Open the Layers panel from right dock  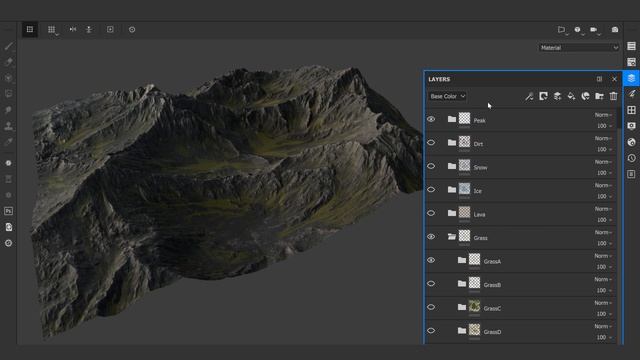[x=631, y=78]
